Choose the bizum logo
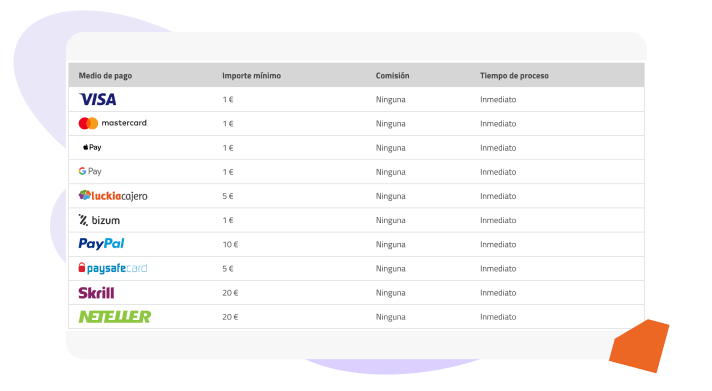The height and width of the screenshot is (391, 712). [x=99, y=220]
